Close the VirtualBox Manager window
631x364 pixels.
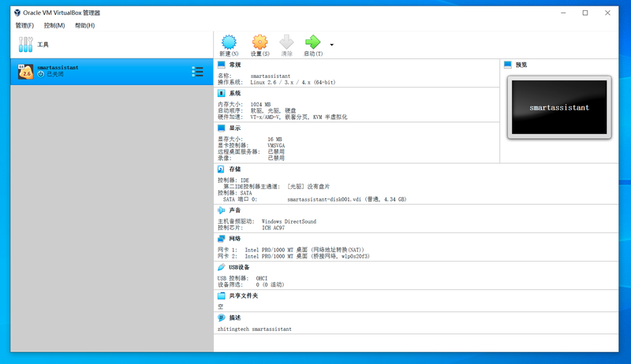607,13
